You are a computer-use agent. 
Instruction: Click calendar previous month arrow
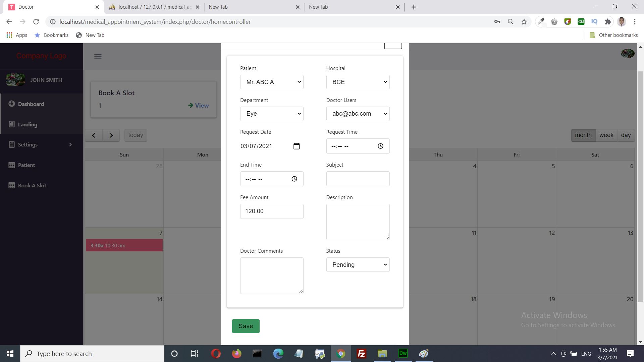(94, 135)
